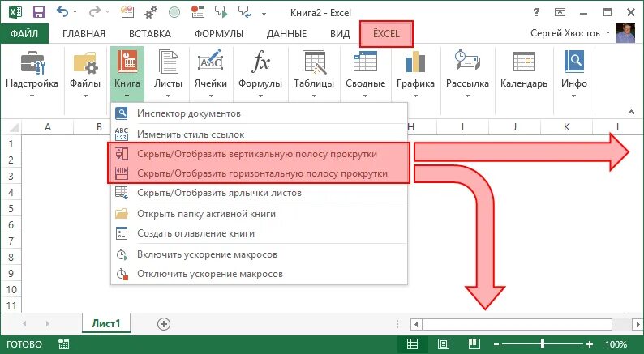Click the zoom out minus button

[x=496, y=344]
